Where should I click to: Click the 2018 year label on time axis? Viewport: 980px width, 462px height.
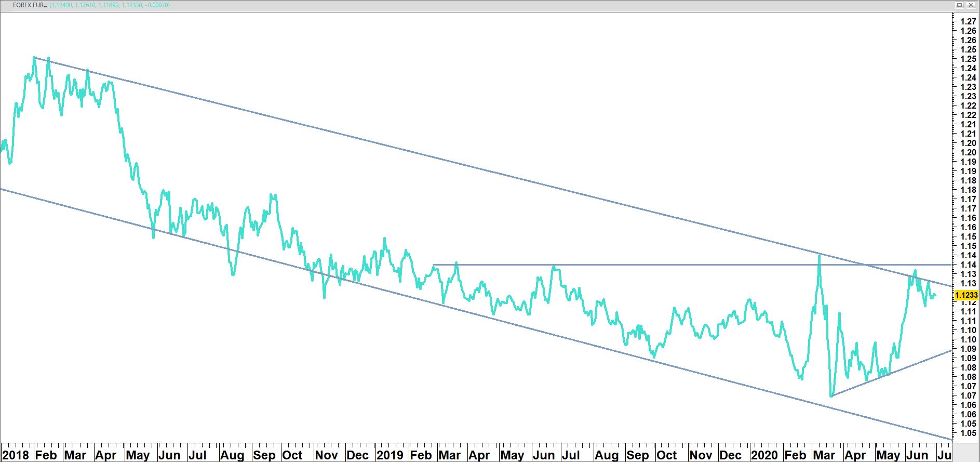pos(16,455)
